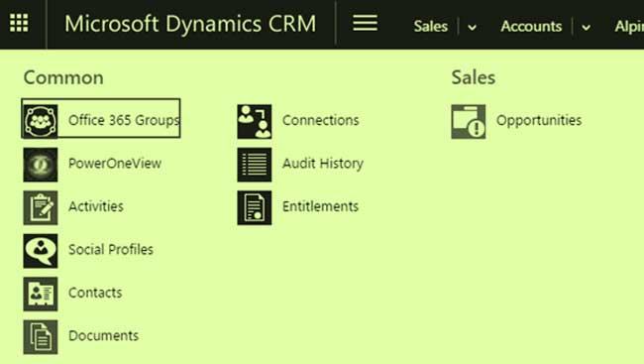This screenshot has height=364, width=644.
Task: Click the Social Profiles speech bubble icon
Action: click(41, 251)
